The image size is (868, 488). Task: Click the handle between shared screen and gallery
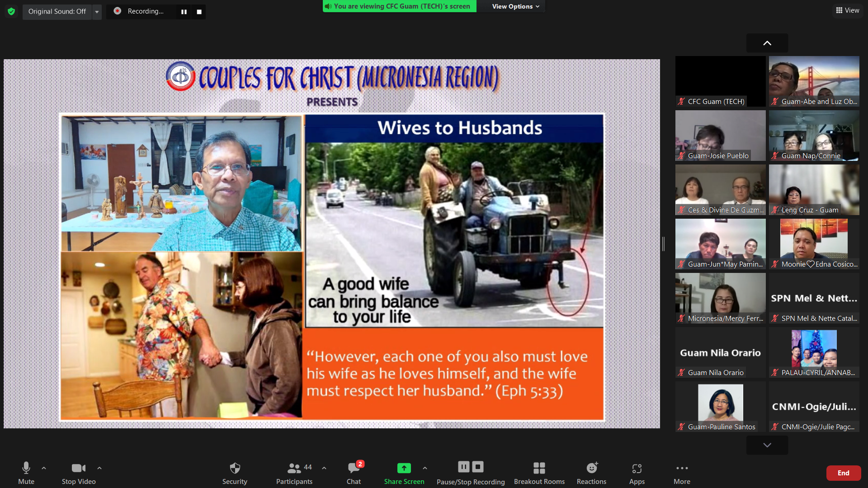[663, 244]
